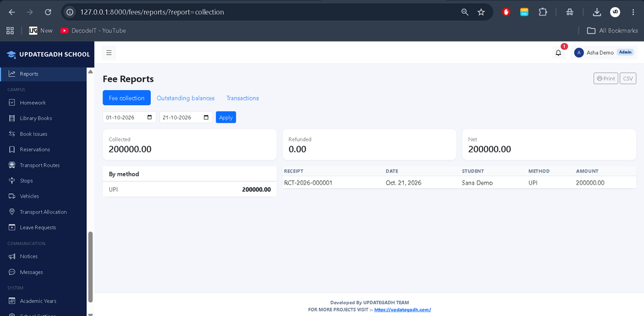Click the Asha Demo avatar circle
Image resolution: width=644 pixels, height=316 pixels.
pos(579,53)
